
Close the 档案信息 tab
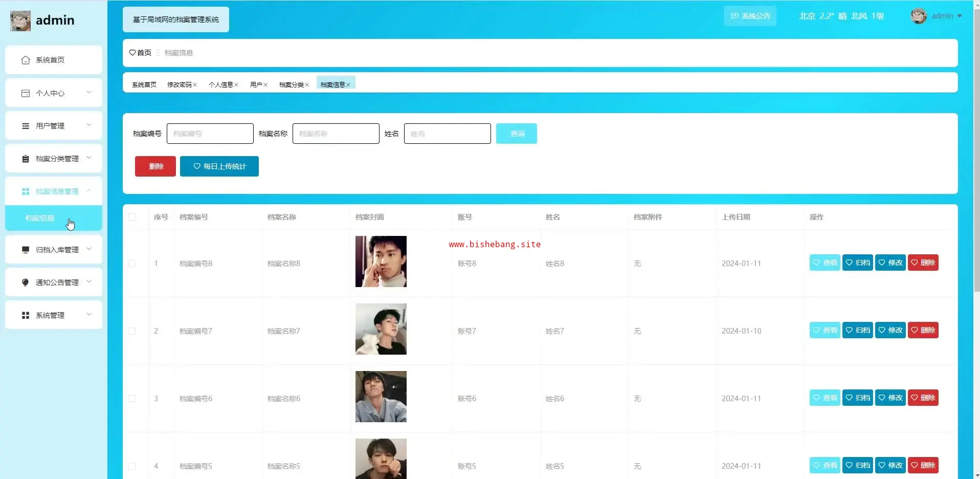[348, 85]
